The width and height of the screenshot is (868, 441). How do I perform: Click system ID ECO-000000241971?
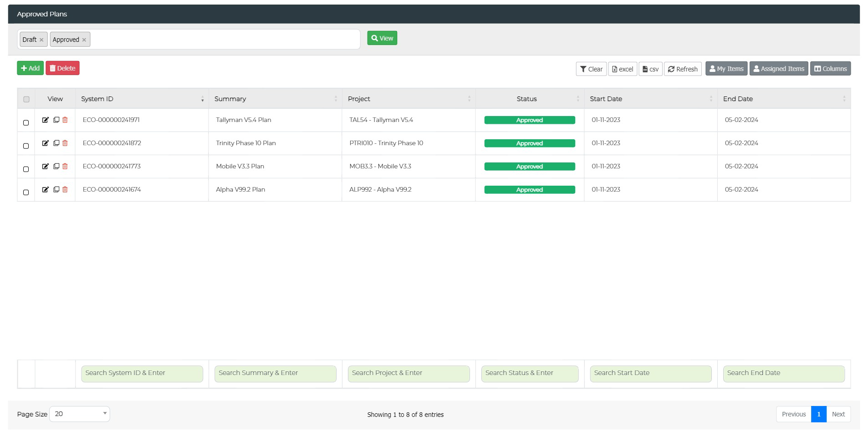coord(111,120)
